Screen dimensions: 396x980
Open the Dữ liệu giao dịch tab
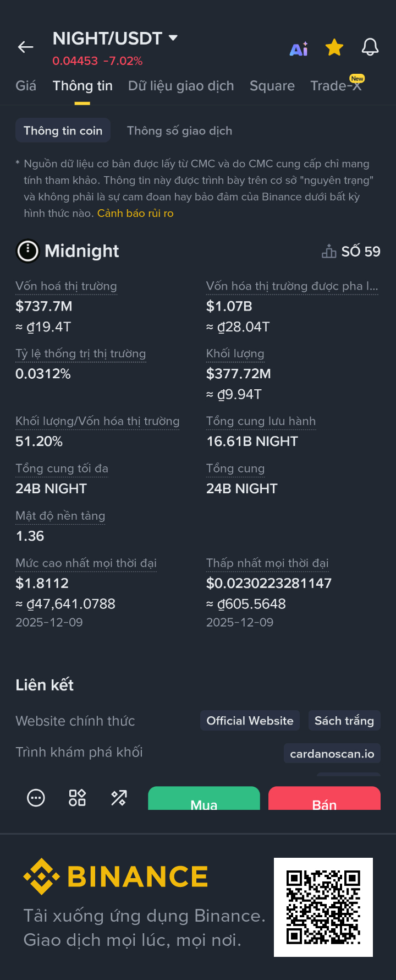(x=181, y=86)
